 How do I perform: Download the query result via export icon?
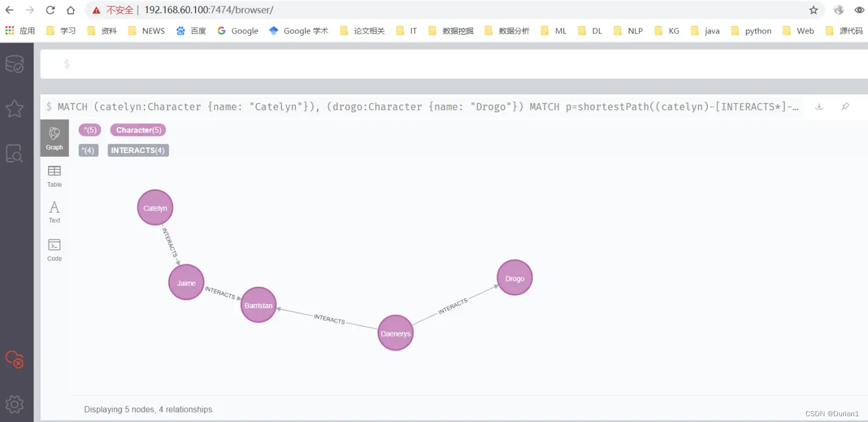pos(819,106)
